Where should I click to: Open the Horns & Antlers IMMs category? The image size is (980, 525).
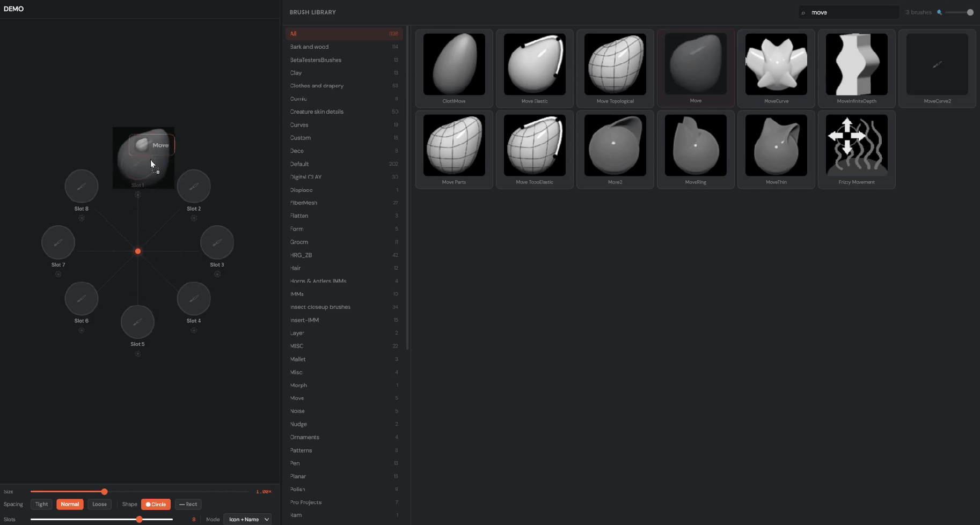click(x=344, y=281)
